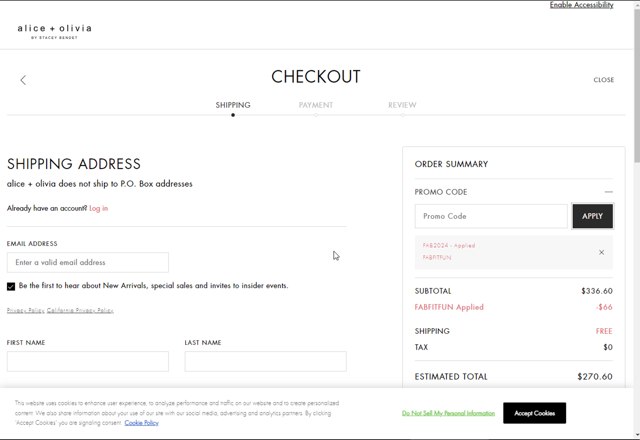Enable Accessibility link at top

[x=581, y=5]
